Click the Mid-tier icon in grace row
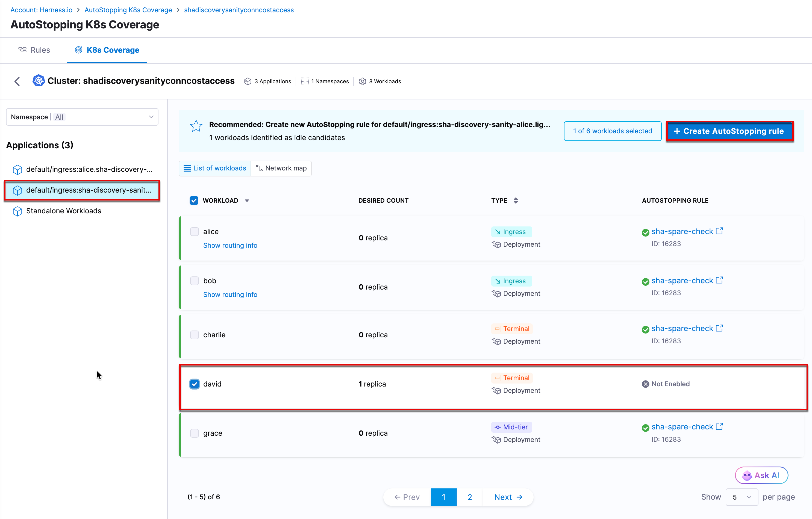Screen dimensions: 812x519 [x=498, y=427]
